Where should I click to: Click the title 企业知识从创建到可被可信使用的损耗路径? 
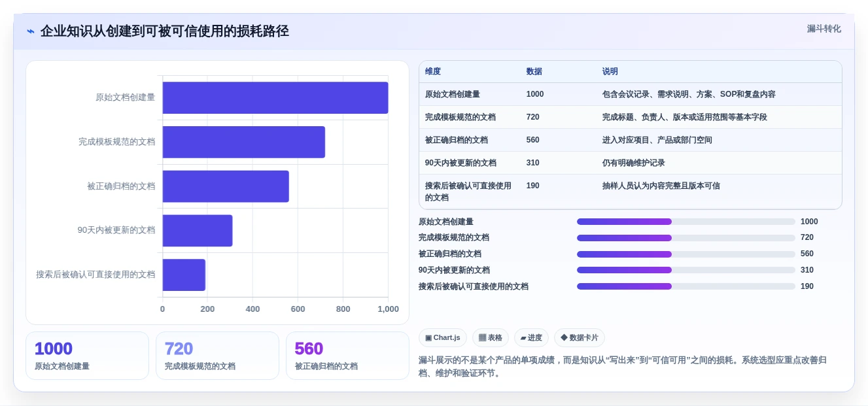(x=165, y=31)
